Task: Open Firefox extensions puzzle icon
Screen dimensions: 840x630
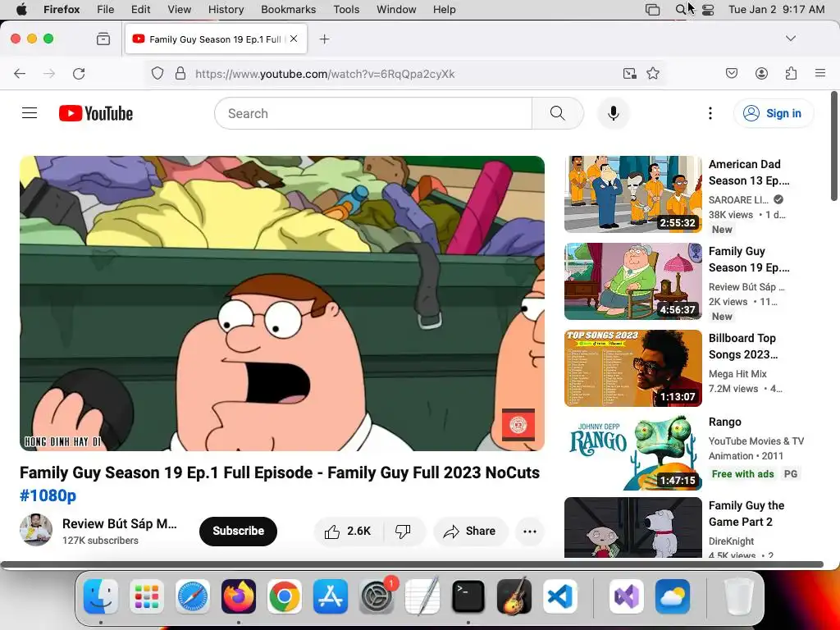Action: (x=791, y=73)
